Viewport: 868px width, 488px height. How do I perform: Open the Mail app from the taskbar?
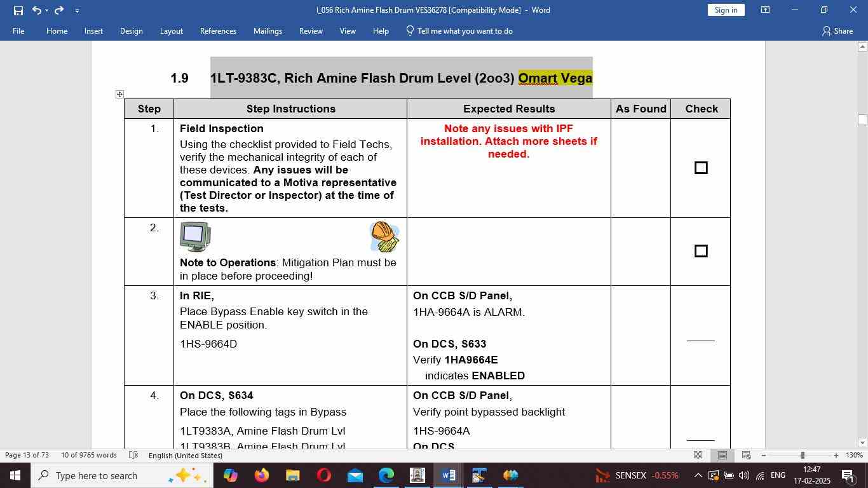point(355,475)
